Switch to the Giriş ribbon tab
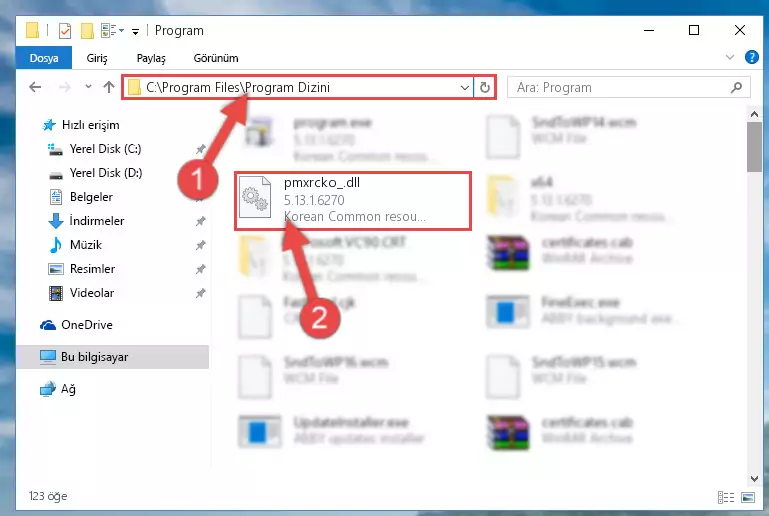Image resolution: width=769 pixels, height=516 pixels. [97, 58]
